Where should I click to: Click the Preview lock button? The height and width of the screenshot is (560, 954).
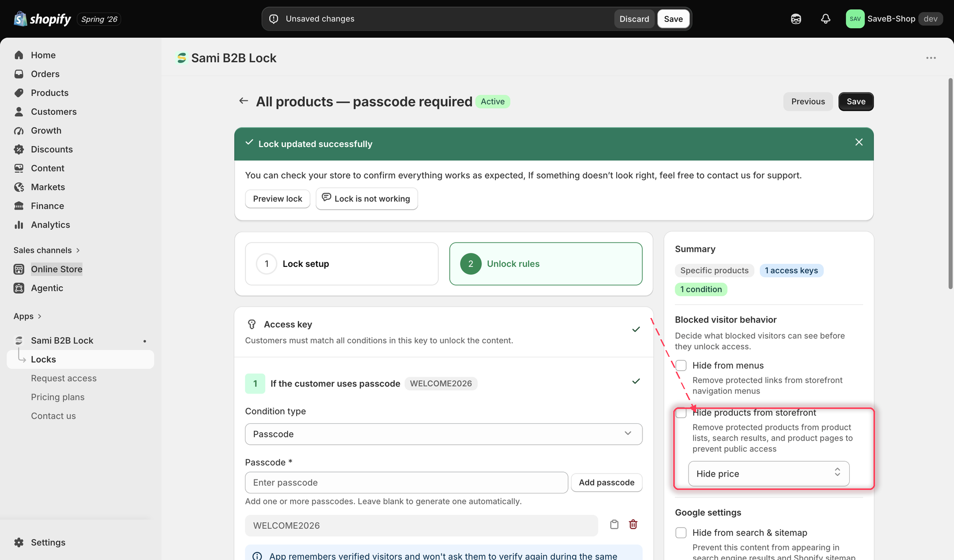277,199
